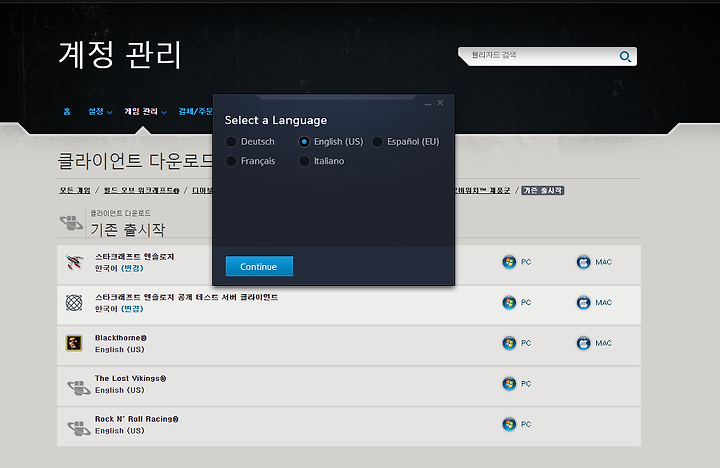Click the 스타크래프트 앤솔로지 title text
The image size is (720, 468).
tap(135, 257)
